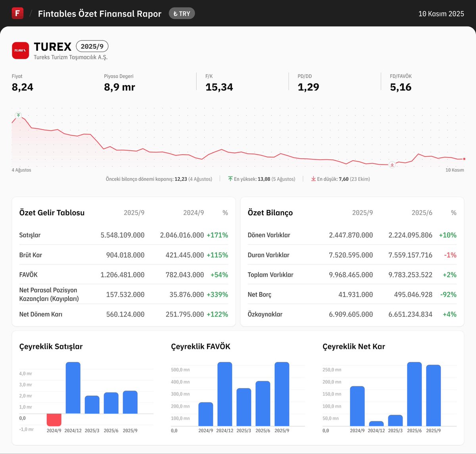
Task: Click the F/K value 15,34 in the metrics strip
Action: pos(219,87)
